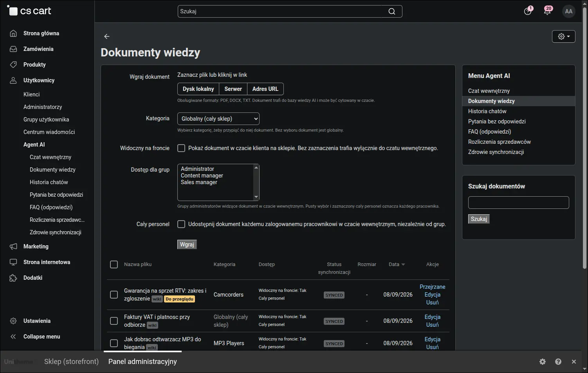
Task: Open the quick-start icon with badge 1
Action: (x=528, y=11)
